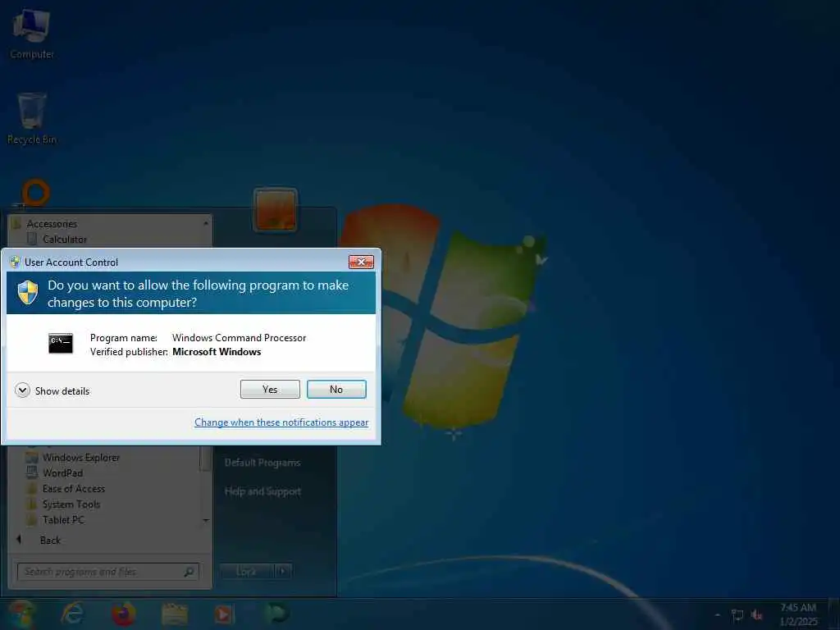
Task: Open Windows Explorer from the Start menu
Action: coord(81,458)
